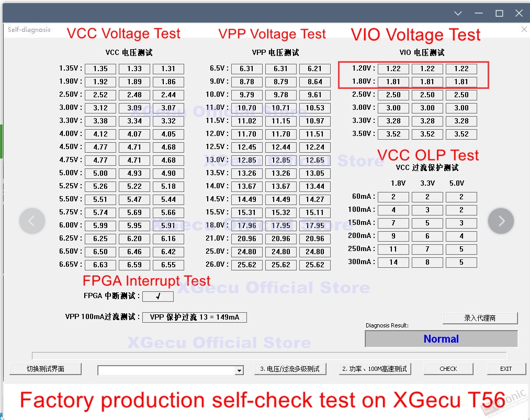Open the title bar chevron down menu

point(458,14)
